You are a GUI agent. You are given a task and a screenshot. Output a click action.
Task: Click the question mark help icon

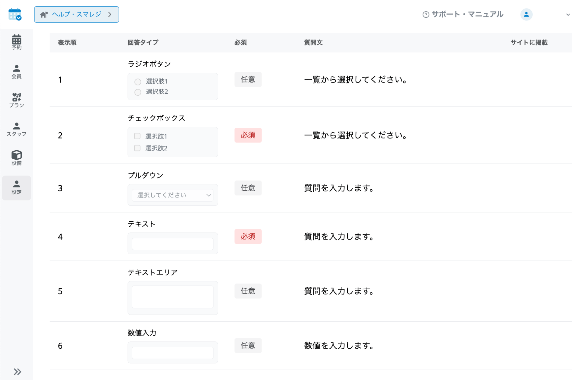pyautogui.click(x=426, y=14)
